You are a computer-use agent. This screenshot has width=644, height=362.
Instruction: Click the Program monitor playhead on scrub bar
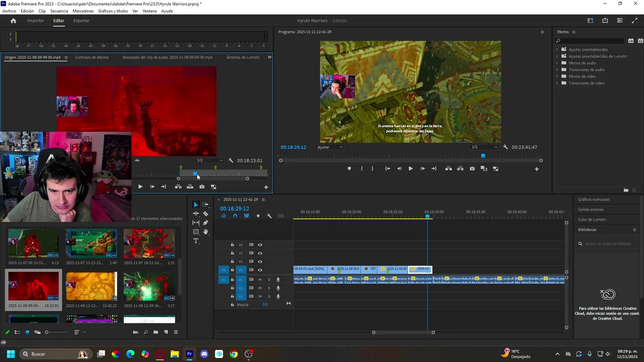pyautogui.click(x=483, y=156)
